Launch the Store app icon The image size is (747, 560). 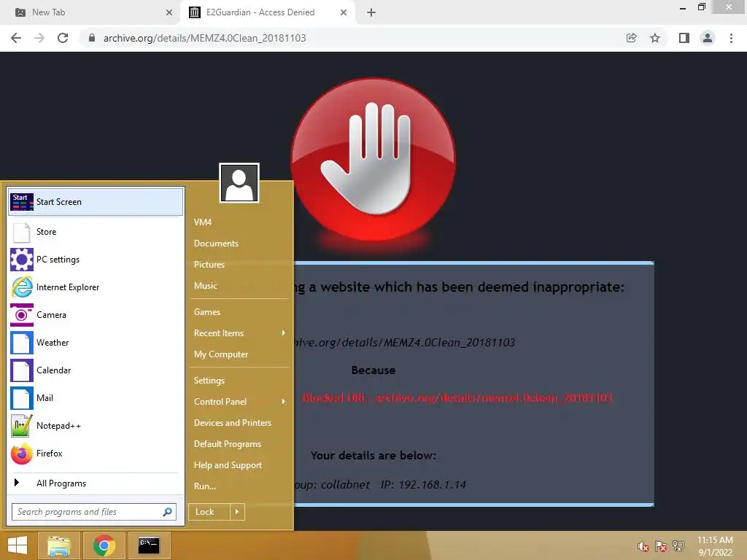tap(21, 232)
